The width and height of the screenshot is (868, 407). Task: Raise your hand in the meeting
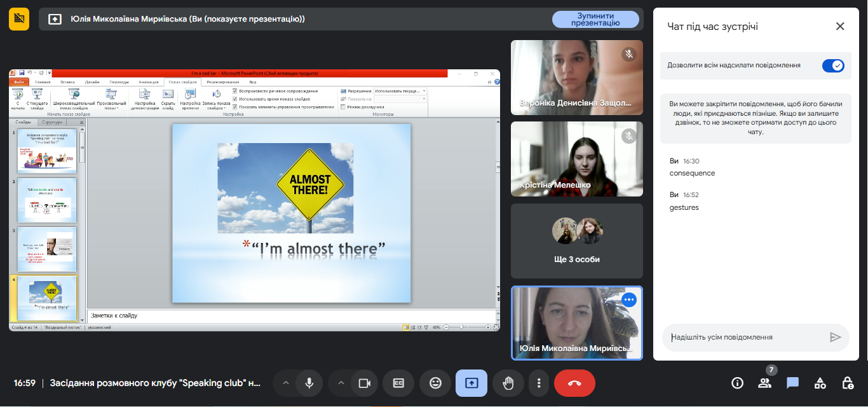point(508,383)
